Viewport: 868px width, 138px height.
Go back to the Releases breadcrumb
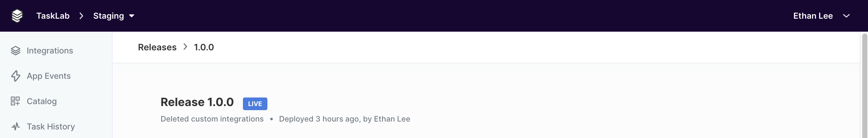(x=157, y=47)
